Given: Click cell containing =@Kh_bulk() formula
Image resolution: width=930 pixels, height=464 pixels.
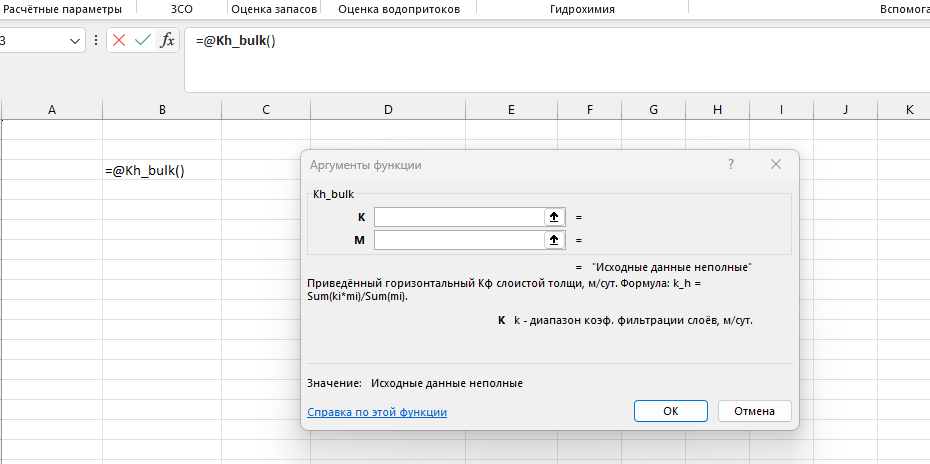Looking at the screenshot, I should pyautogui.click(x=162, y=170).
